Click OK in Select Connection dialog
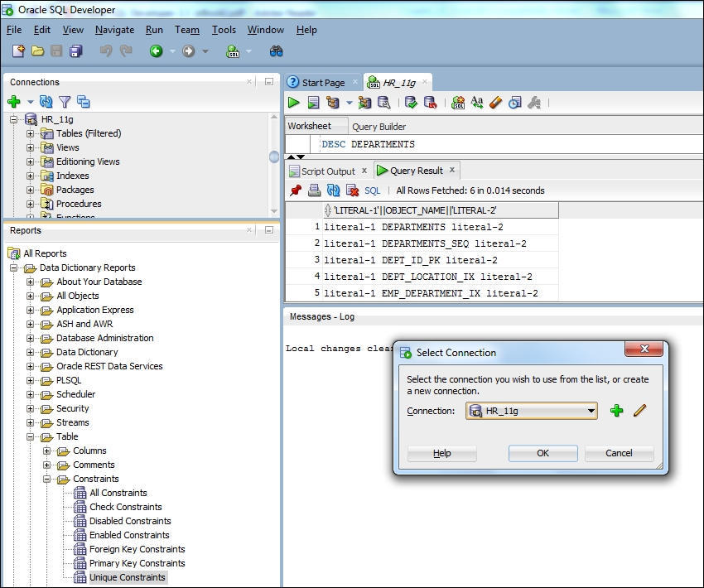 [x=542, y=453]
